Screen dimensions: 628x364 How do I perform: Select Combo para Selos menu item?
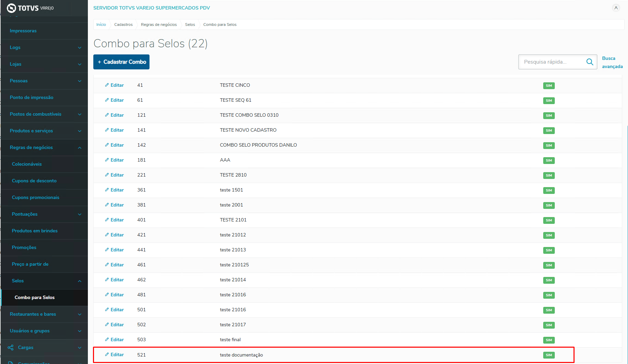coord(35,298)
